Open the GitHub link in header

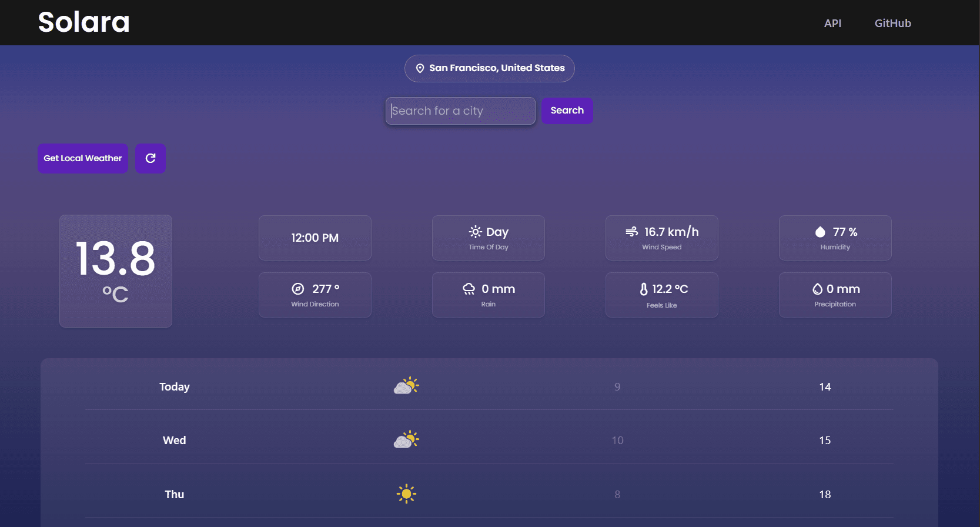coord(892,24)
